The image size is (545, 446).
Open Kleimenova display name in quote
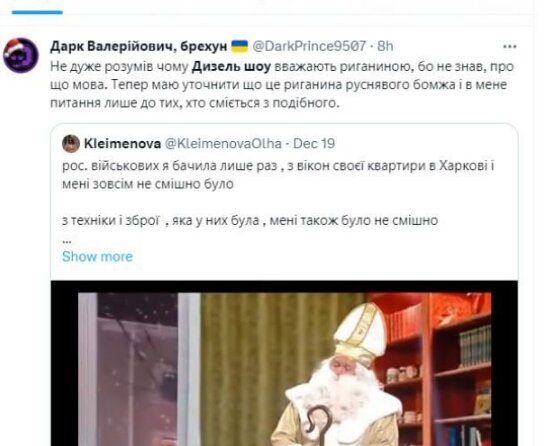pyautogui.click(x=122, y=144)
